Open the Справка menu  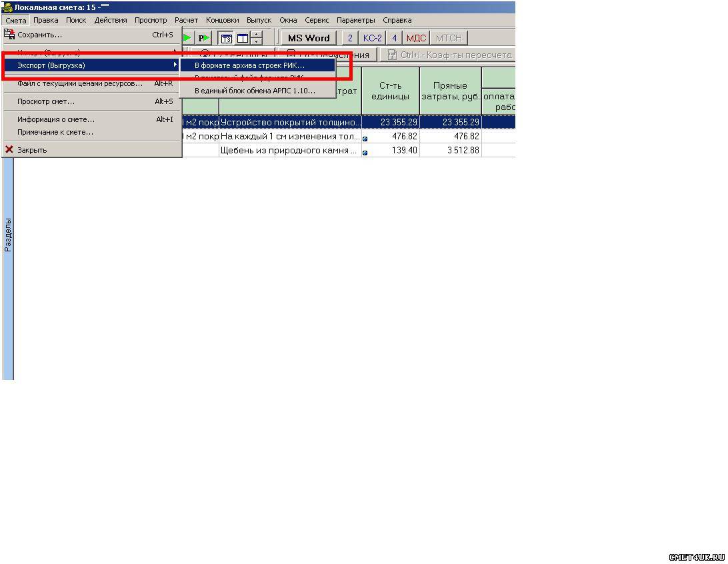(x=397, y=20)
